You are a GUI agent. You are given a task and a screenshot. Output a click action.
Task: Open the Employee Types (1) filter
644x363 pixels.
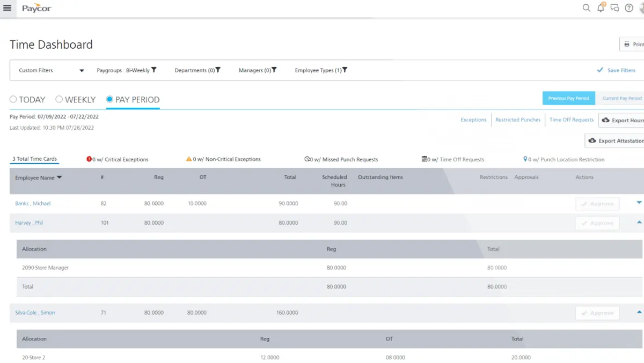[x=321, y=70]
